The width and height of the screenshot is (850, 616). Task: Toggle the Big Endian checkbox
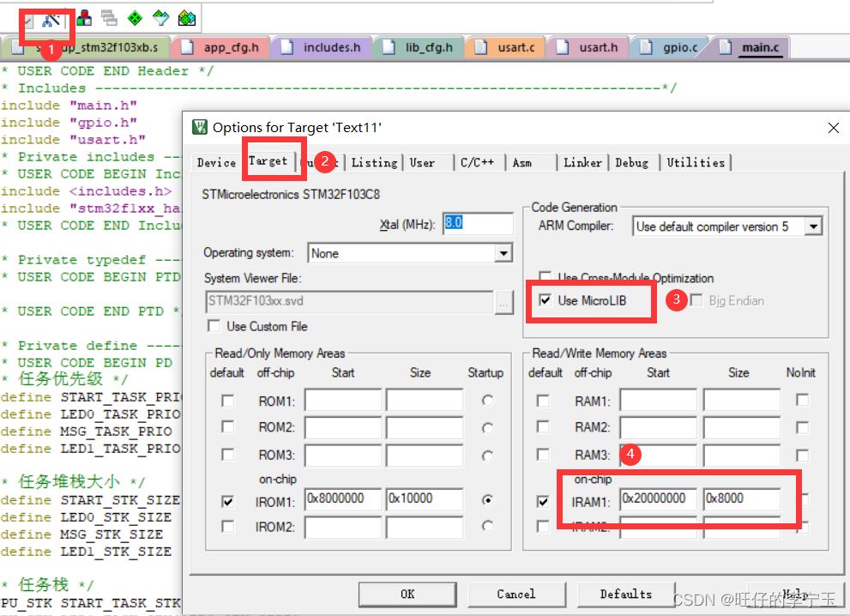click(x=696, y=300)
